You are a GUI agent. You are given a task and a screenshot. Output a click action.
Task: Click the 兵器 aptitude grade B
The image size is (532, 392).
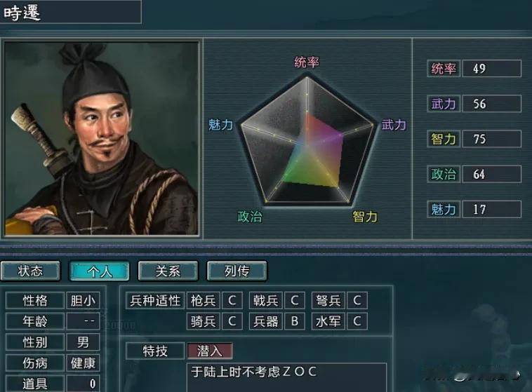point(295,321)
